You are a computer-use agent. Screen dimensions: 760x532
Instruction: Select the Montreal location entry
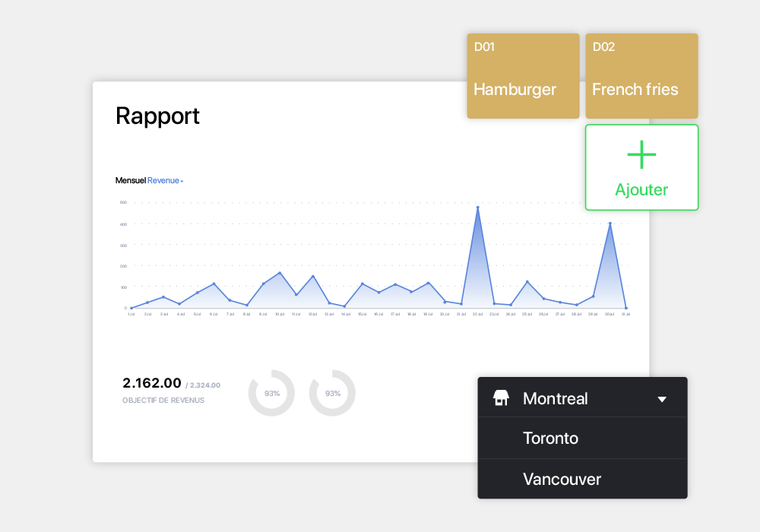pyautogui.click(x=556, y=399)
